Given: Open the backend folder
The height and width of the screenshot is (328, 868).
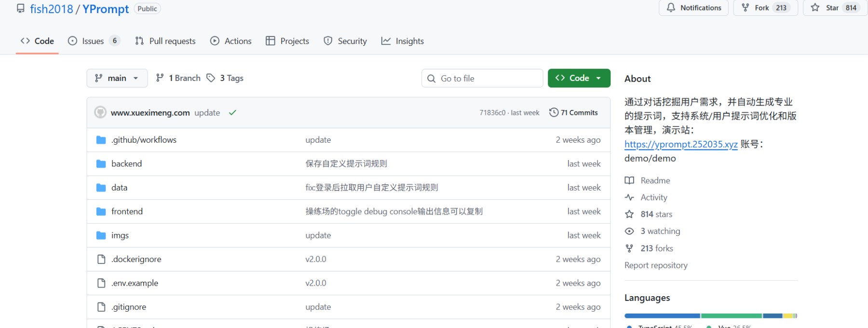Looking at the screenshot, I should pos(126,164).
